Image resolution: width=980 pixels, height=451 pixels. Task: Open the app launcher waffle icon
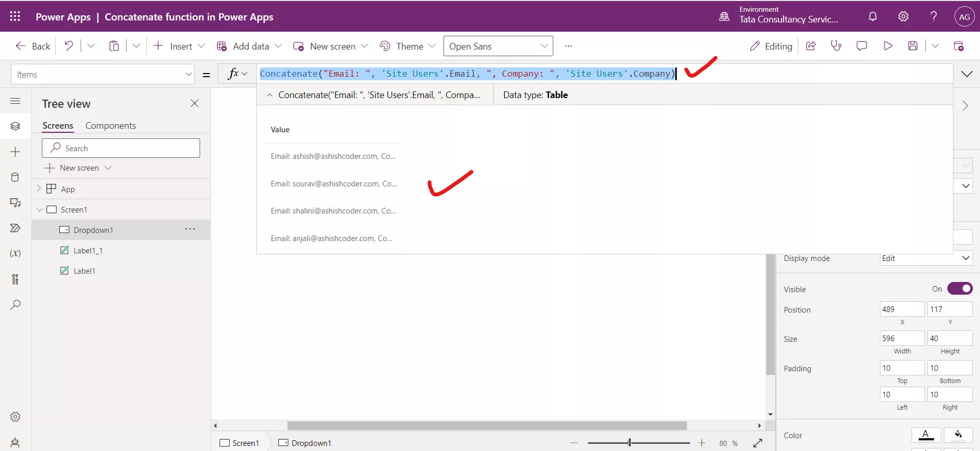[15, 16]
